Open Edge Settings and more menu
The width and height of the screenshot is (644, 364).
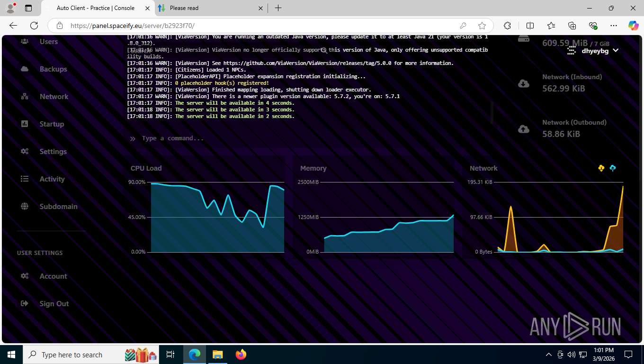click(614, 26)
